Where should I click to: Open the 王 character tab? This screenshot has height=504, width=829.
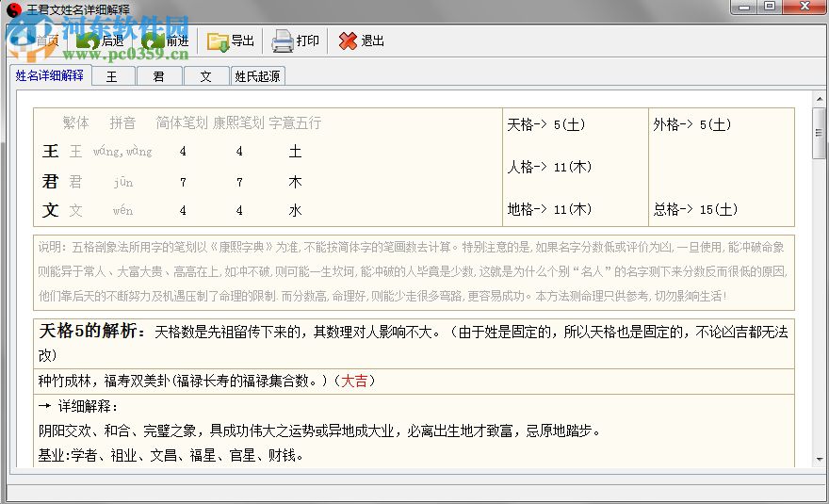click(x=112, y=76)
